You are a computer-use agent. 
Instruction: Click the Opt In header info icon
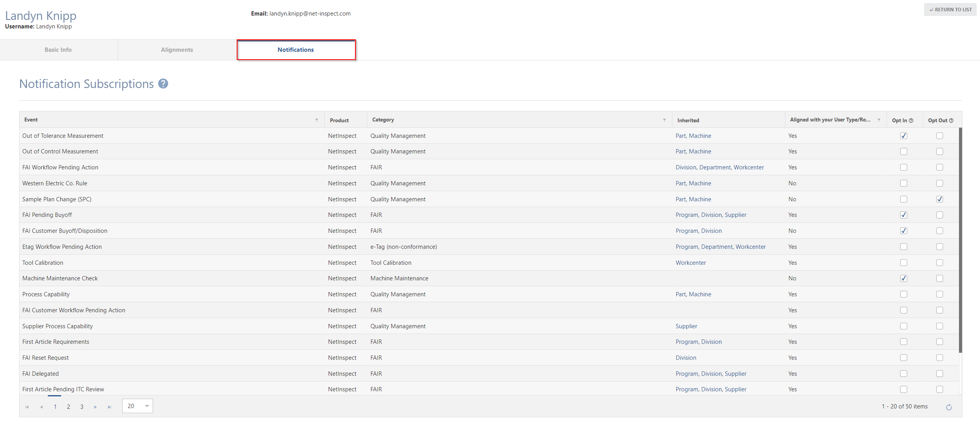coord(911,121)
